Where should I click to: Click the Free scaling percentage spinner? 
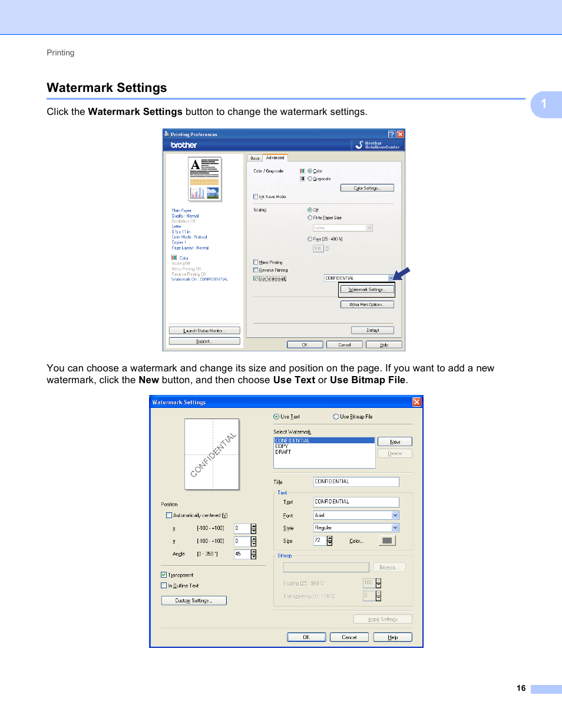(x=327, y=249)
